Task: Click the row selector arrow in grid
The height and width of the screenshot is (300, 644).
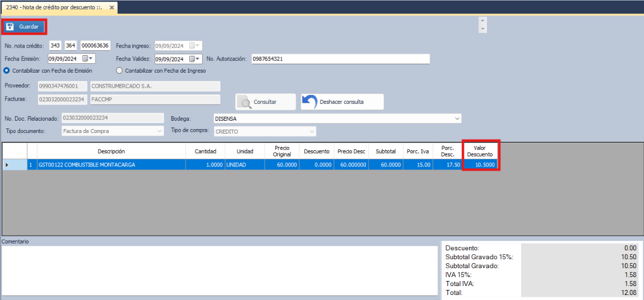Action: [7, 165]
